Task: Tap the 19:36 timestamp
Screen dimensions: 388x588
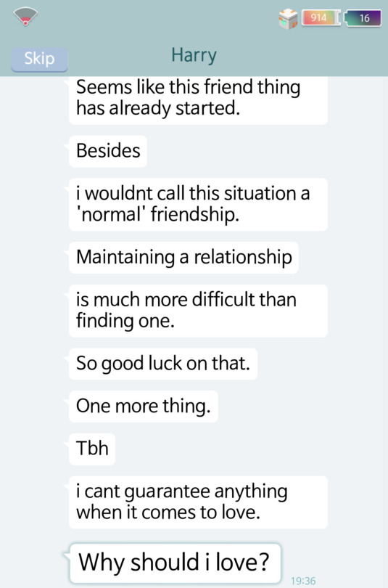Action: click(303, 581)
